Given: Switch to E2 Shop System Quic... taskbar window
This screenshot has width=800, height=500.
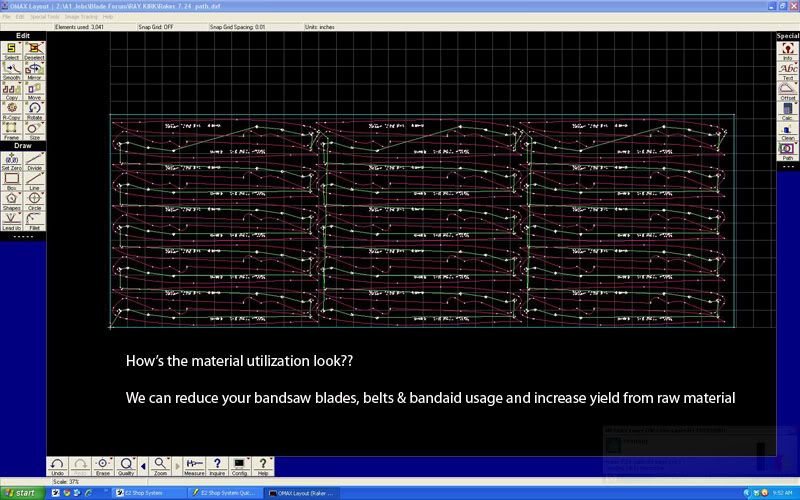Looking at the screenshot, I should [225, 493].
